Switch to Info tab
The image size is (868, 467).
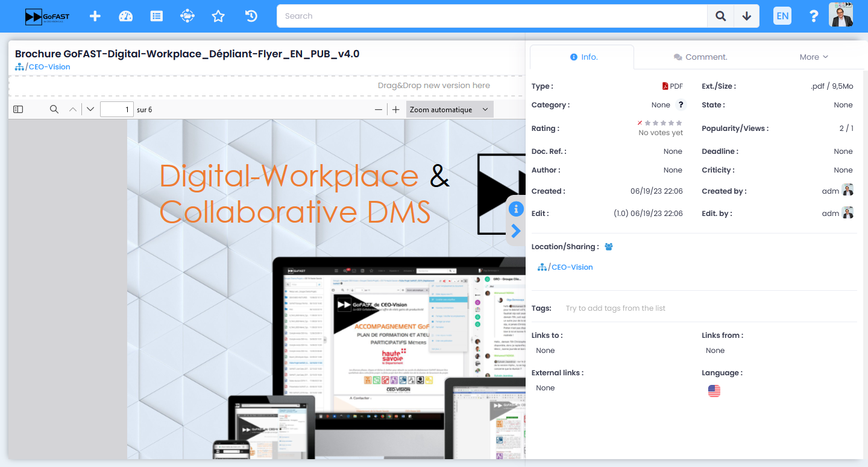[582, 57]
